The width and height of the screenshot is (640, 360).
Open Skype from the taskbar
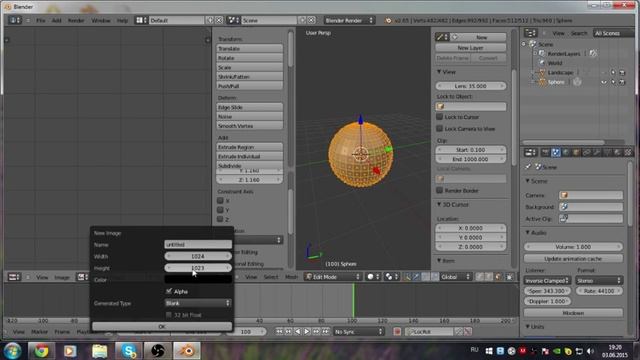(129, 351)
